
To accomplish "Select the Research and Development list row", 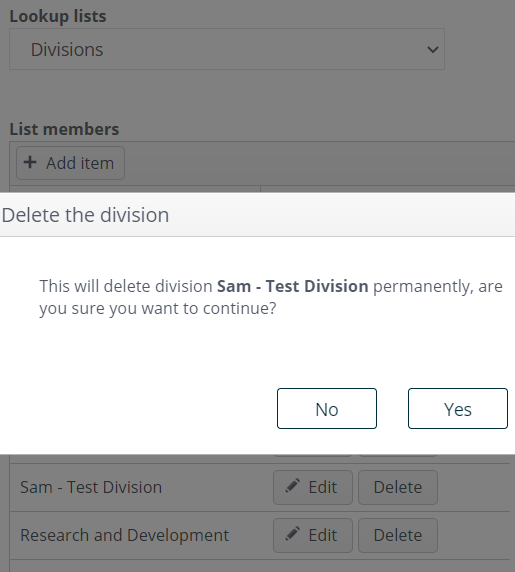I will [260, 536].
